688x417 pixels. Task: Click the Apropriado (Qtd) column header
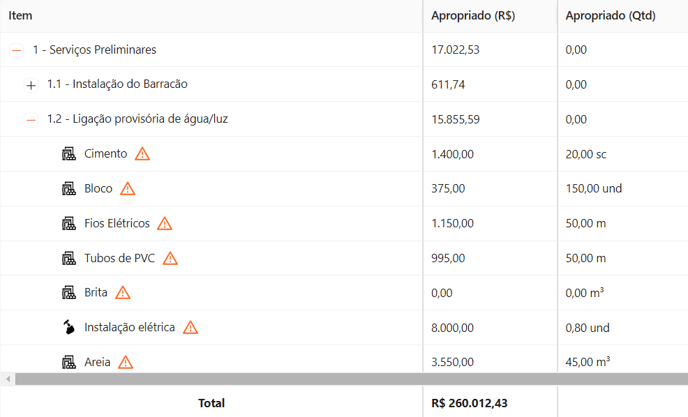click(609, 16)
